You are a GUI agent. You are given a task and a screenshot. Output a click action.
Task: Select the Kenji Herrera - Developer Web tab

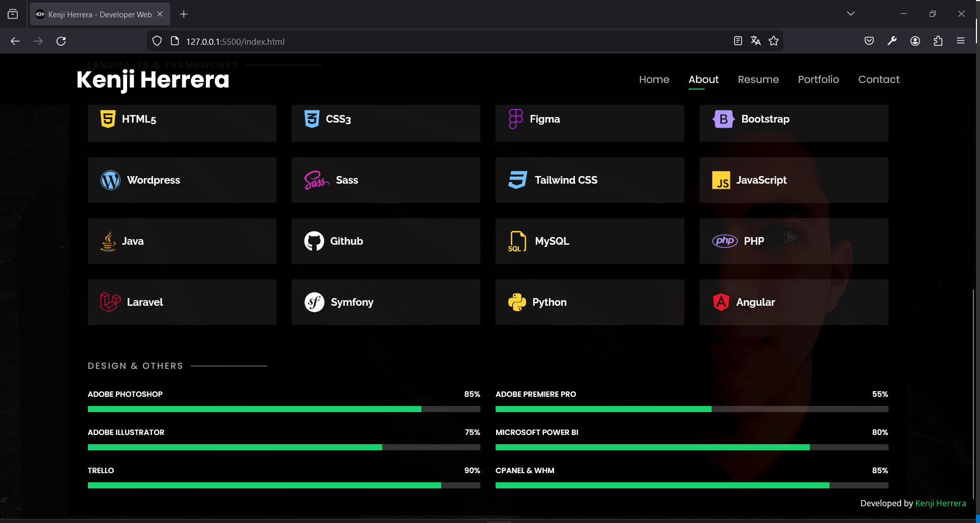(100, 14)
